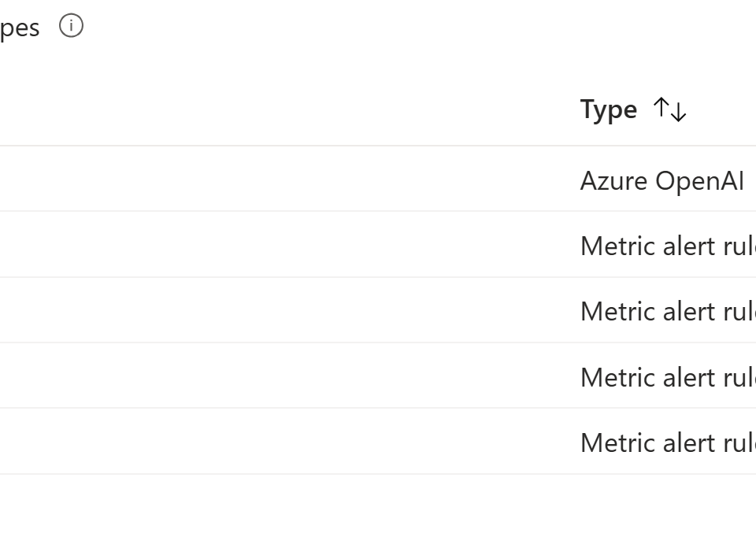756x548 pixels.
Task: Click blank area of third Metric alert row
Action: (289, 376)
